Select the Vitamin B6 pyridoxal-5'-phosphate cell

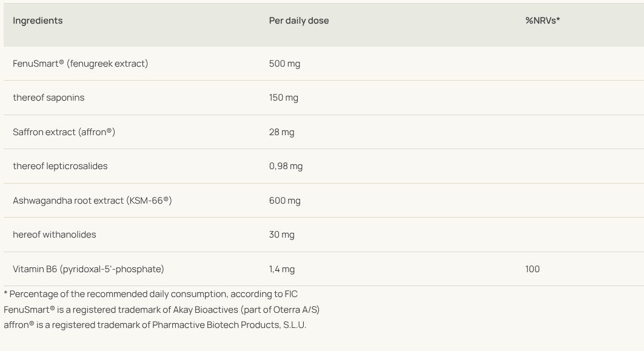89,269
